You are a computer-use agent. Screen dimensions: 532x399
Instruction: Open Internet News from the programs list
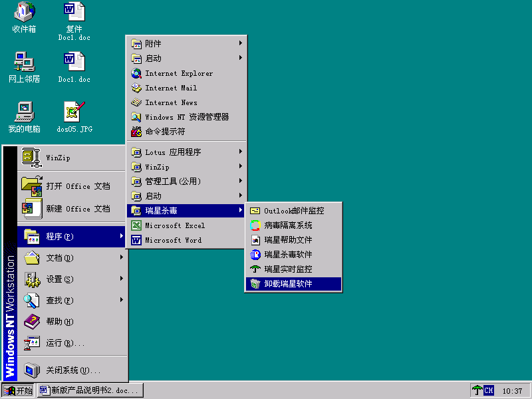[186, 102]
